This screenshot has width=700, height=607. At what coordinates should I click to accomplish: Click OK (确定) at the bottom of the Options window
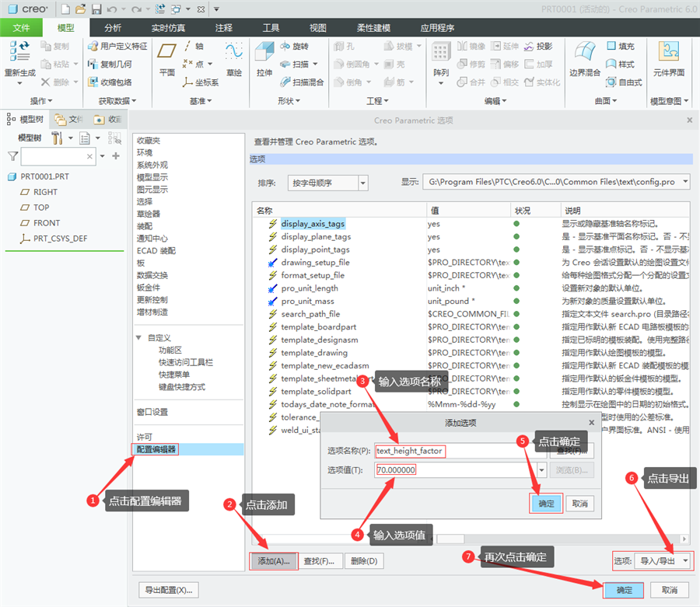pyautogui.click(x=624, y=590)
